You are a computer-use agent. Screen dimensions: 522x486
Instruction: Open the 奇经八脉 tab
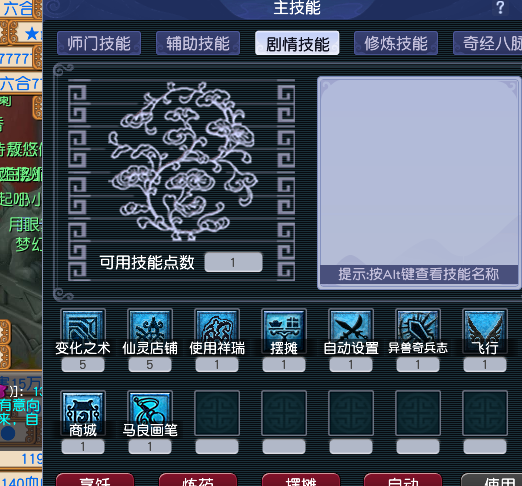(x=488, y=43)
